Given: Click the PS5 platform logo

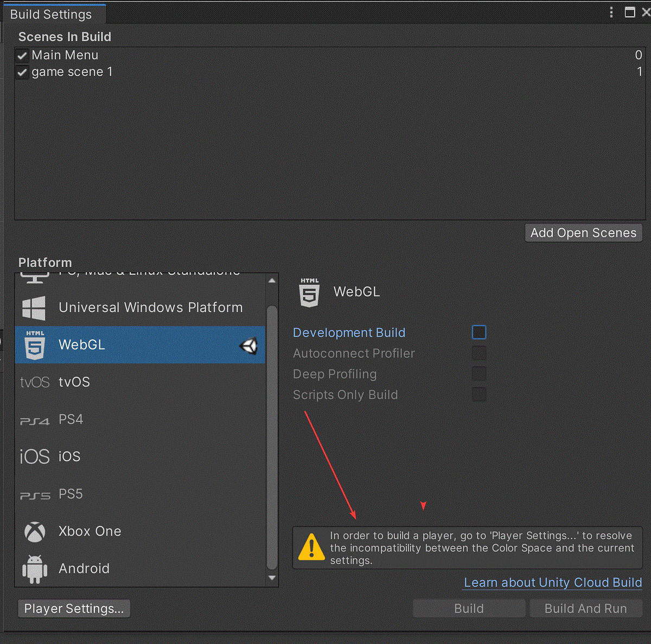Looking at the screenshot, I should pyautogui.click(x=35, y=495).
